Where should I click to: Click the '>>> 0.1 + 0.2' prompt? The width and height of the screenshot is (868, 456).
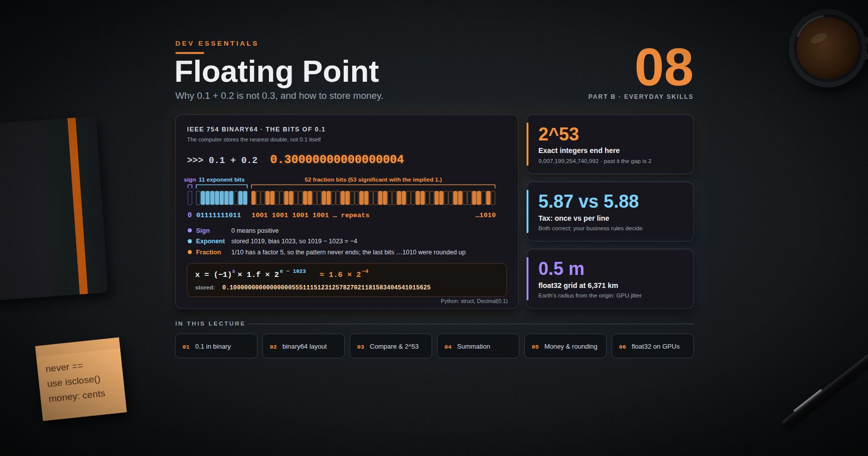point(222,160)
